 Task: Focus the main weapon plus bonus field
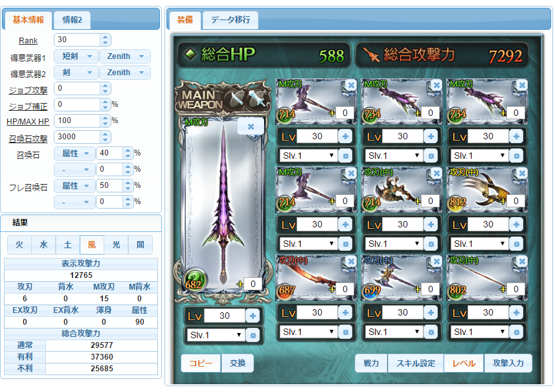click(253, 284)
